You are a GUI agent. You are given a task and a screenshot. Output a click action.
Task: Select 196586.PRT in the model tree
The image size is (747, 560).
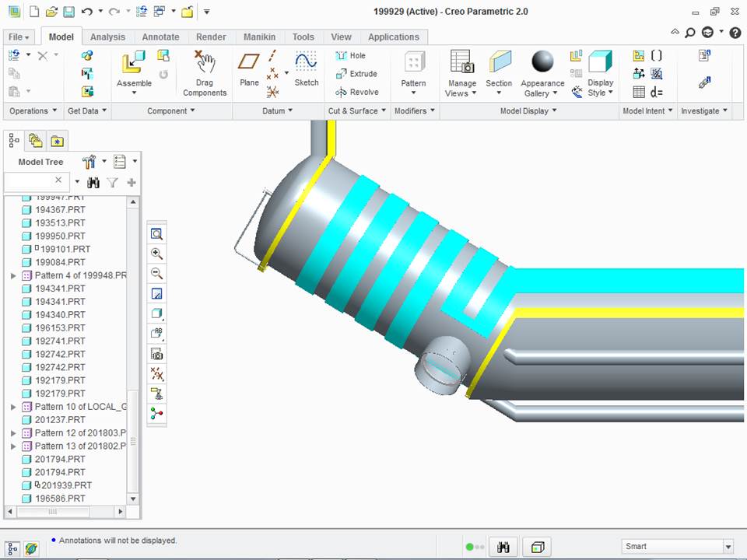[60, 499]
